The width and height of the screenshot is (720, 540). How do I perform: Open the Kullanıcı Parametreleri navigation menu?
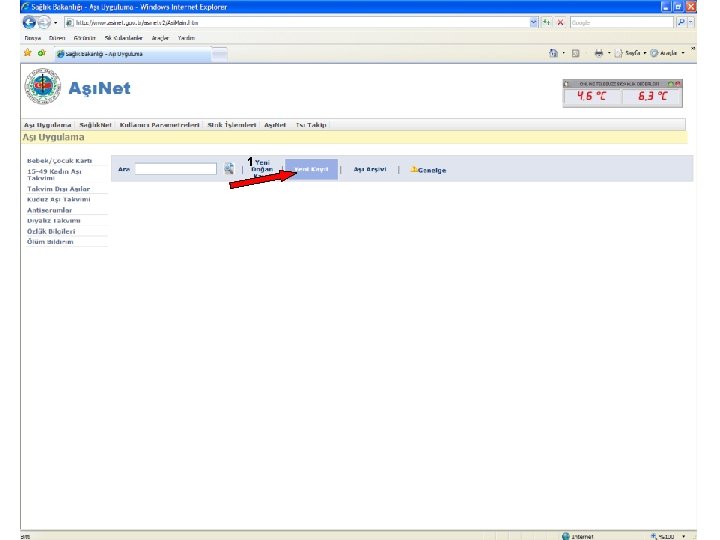pos(159,125)
